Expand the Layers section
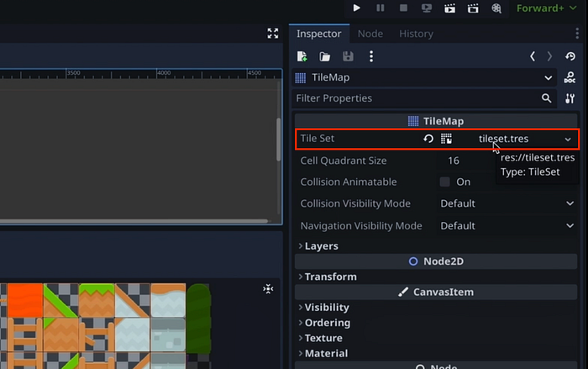The image size is (588, 369). point(318,246)
